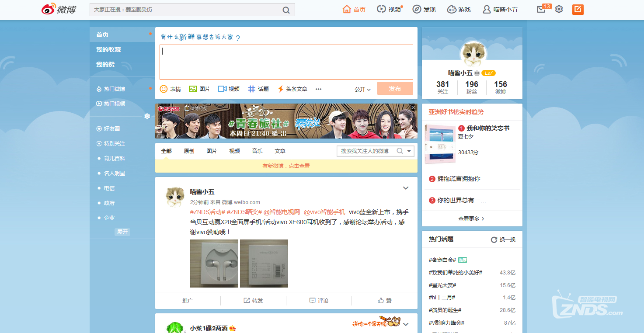Screen dimensions: 644x333
Task: Click into the post compose text box
Action: tap(286, 62)
